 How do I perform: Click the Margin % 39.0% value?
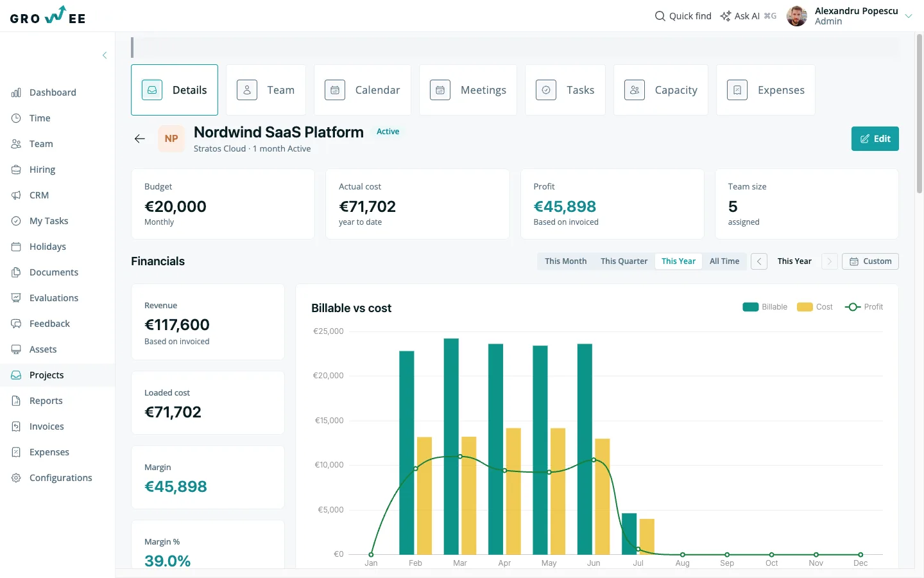pyautogui.click(x=167, y=561)
